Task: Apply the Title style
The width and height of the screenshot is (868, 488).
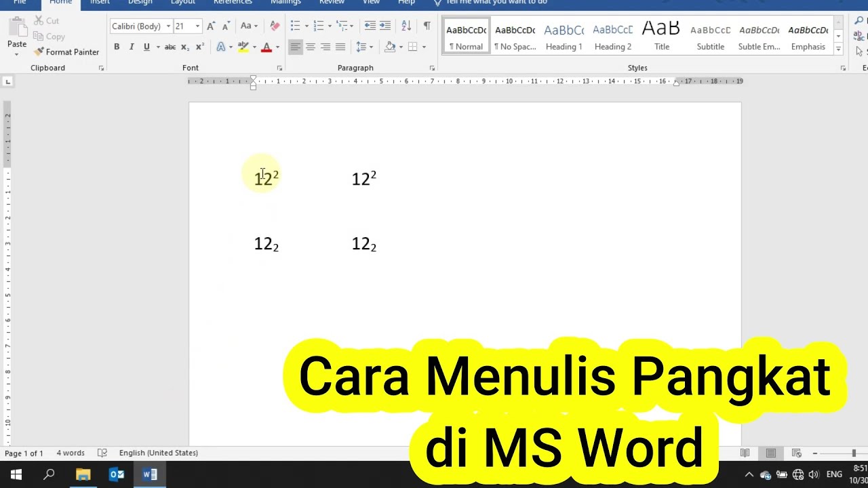Action: [661, 36]
